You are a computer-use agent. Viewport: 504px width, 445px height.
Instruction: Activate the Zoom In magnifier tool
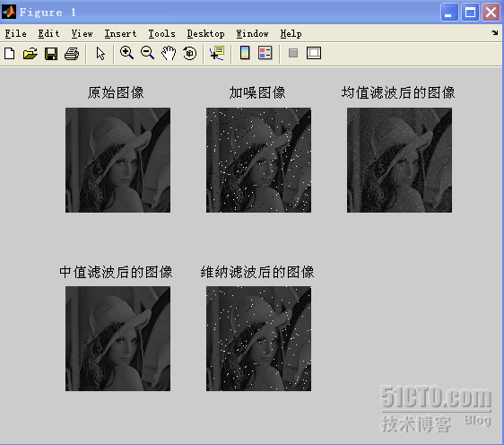126,53
